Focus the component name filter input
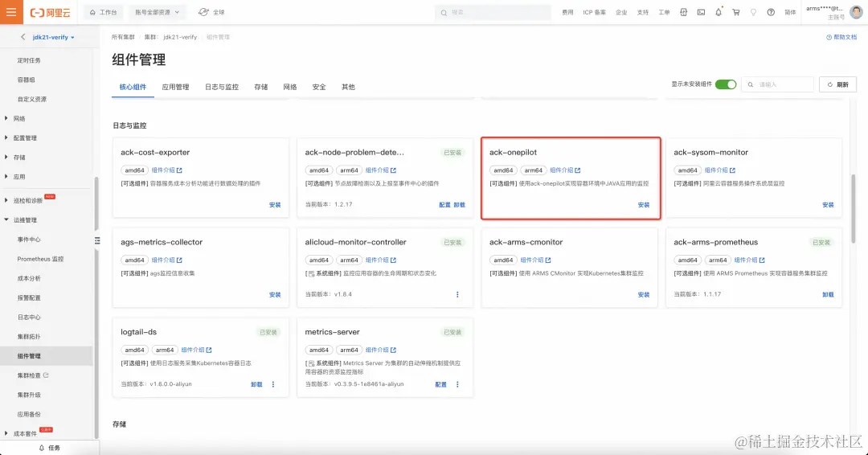The image size is (868, 455). pyautogui.click(x=777, y=84)
